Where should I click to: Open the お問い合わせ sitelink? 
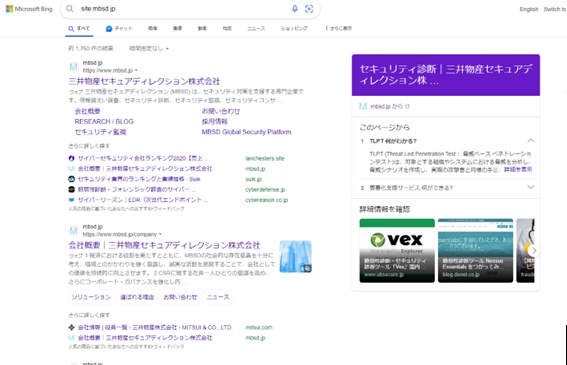pyautogui.click(x=221, y=111)
